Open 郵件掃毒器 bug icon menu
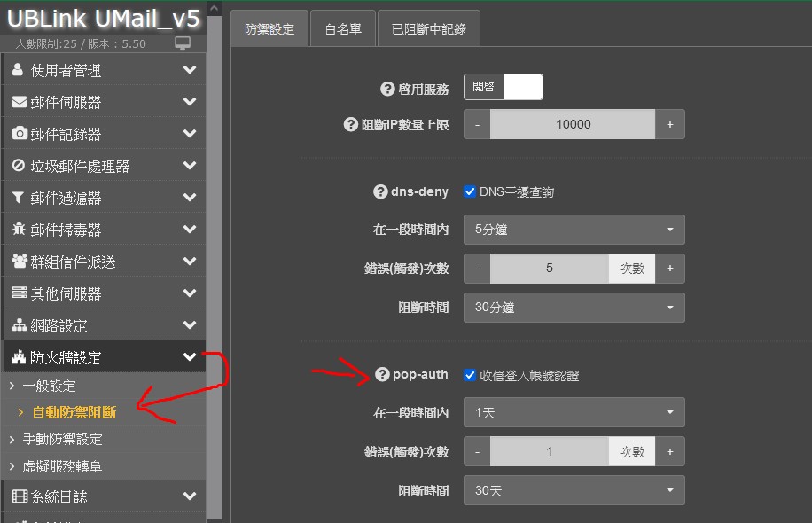Screen dimensions: 812x523 point(19,230)
